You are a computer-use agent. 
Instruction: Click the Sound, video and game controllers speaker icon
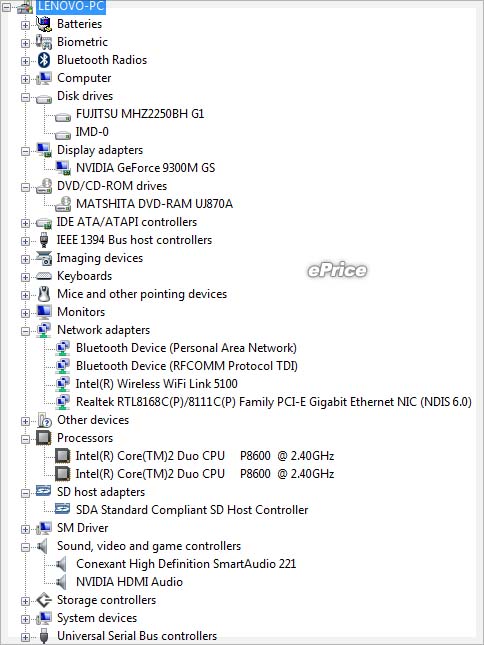coord(43,546)
